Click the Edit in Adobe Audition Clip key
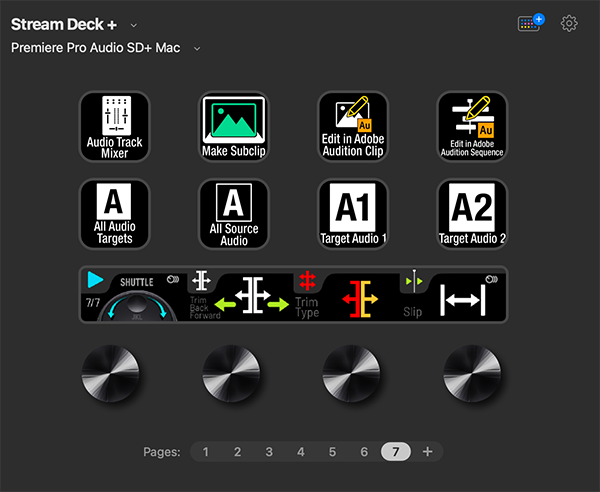Image resolution: width=600 pixels, height=492 pixels. click(353, 127)
